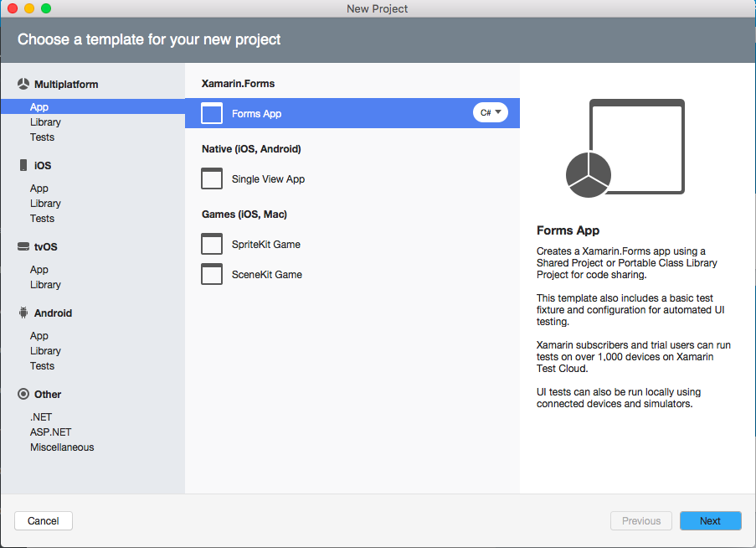Select ASP.NET under Other
This screenshot has width=756, height=548.
pyautogui.click(x=50, y=432)
